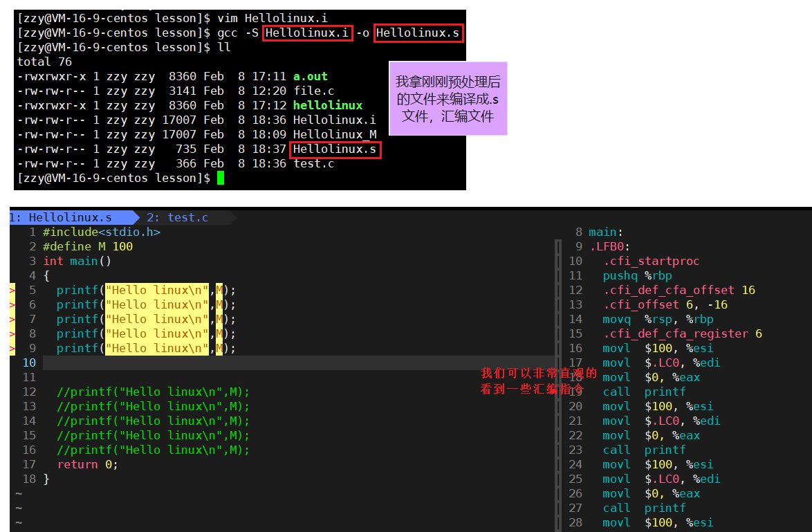Viewport: 812px width, 532px height.
Task: Click the printf statement on line 5
Action: [x=146, y=290]
